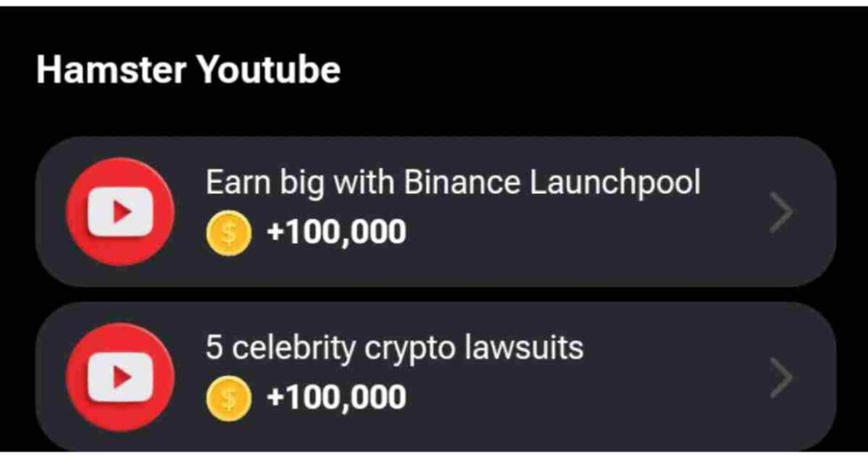Click the word 'Launchpool' in the first task title

[615, 183]
